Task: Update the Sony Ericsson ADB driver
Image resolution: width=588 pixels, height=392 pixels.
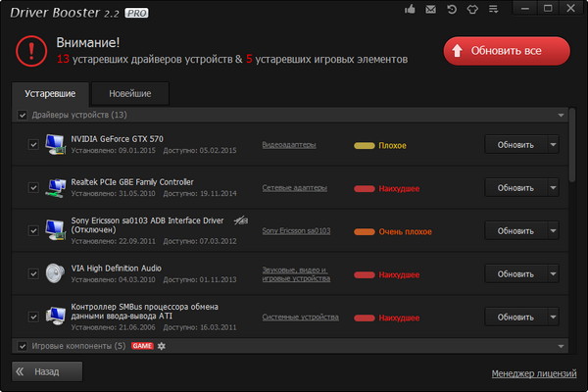Action: (x=515, y=231)
